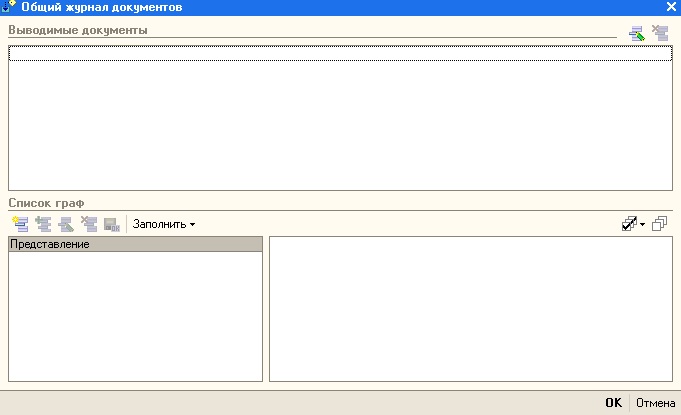Click the edit current column icon

[65, 225]
